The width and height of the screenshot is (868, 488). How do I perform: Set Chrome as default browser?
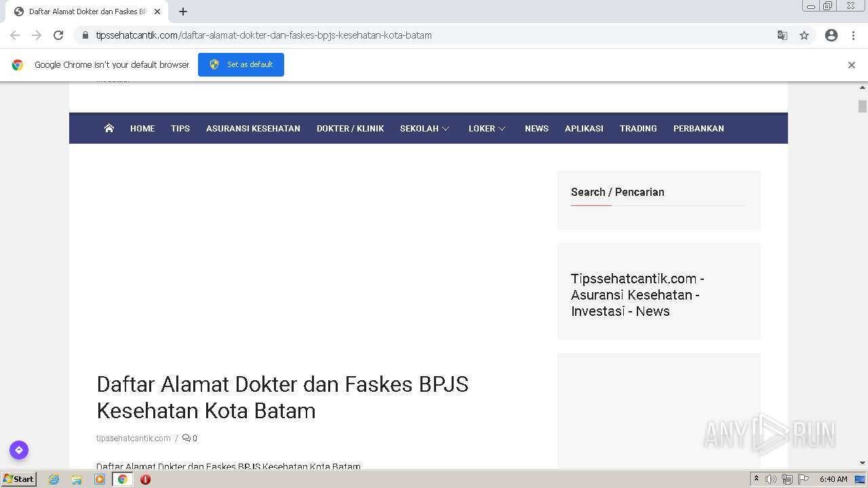[241, 64]
